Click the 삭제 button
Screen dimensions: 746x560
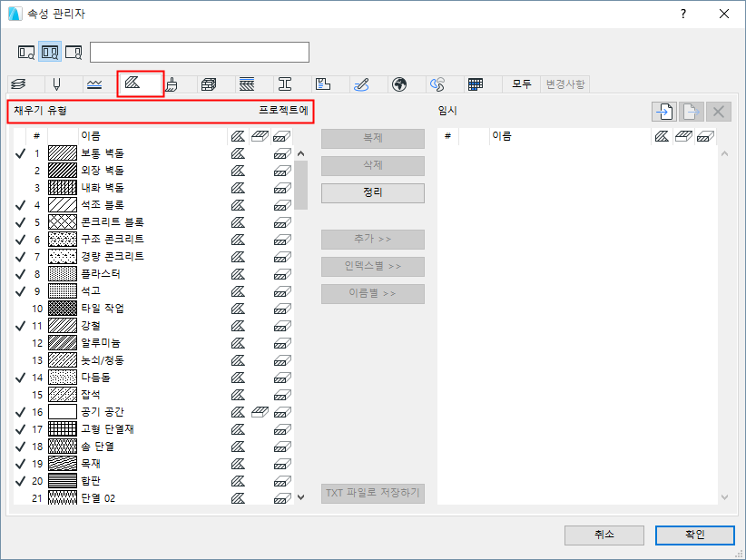point(373,165)
